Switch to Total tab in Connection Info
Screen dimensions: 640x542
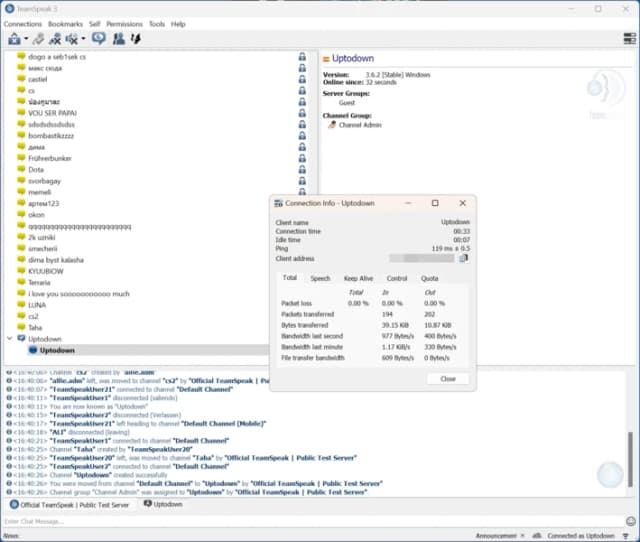tap(290, 278)
